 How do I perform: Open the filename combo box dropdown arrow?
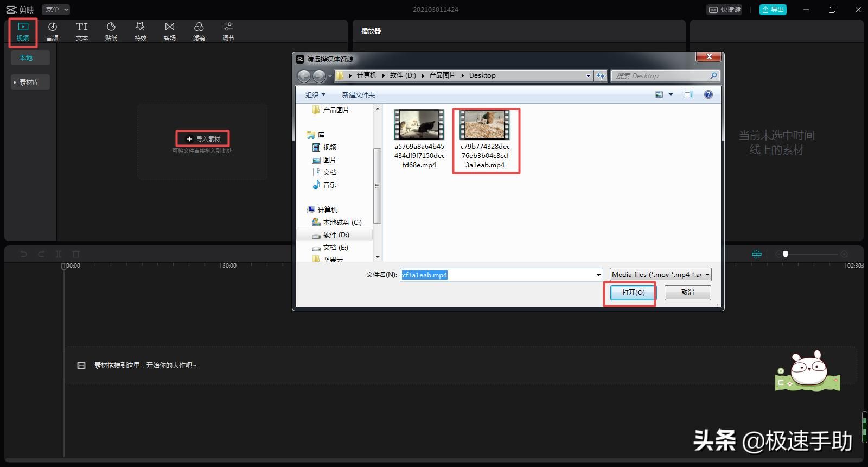[598, 275]
